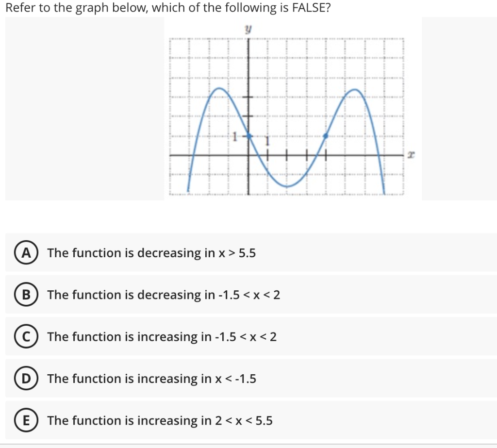Click the text 'The function is decreasing in -1.5 < x < 2'
Screen dimensions: 497x448
click(165, 295)
